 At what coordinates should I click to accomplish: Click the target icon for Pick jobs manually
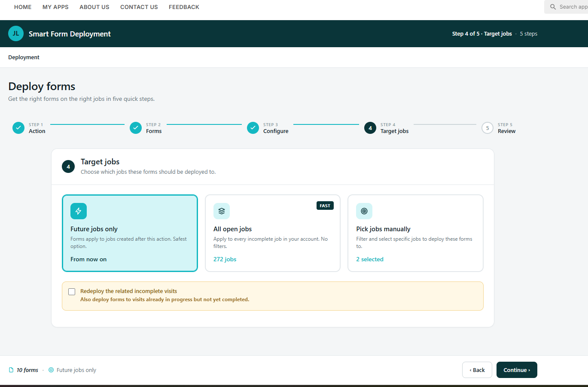[364, 211]
